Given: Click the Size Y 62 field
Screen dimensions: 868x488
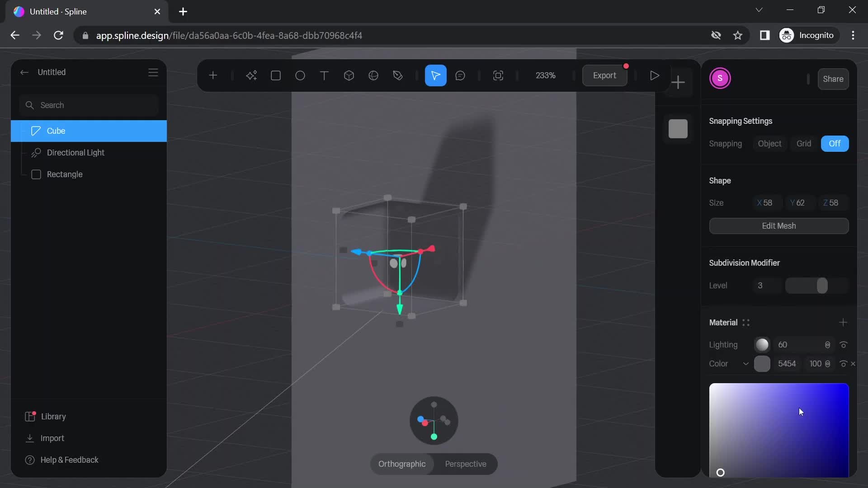Looking at the screenshot, I should tap(800, 203).
